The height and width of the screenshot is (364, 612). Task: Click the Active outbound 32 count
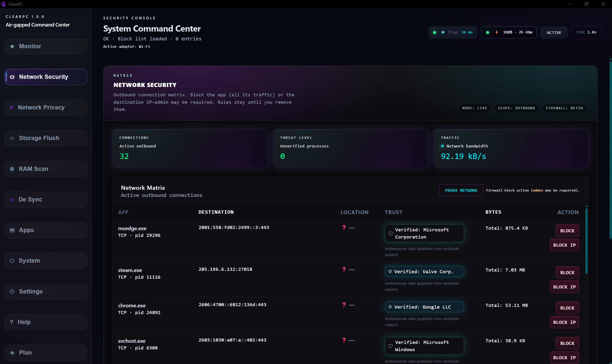[x=124, y=156]
